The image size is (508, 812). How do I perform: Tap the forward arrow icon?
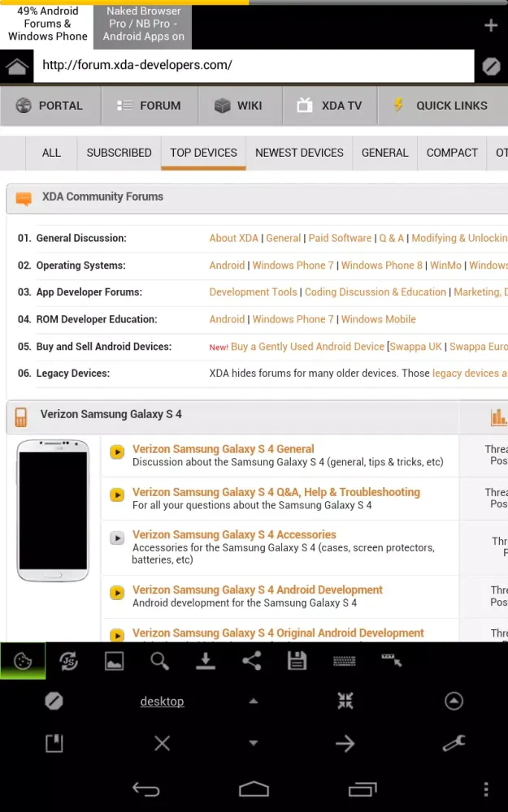click(345, 744)
